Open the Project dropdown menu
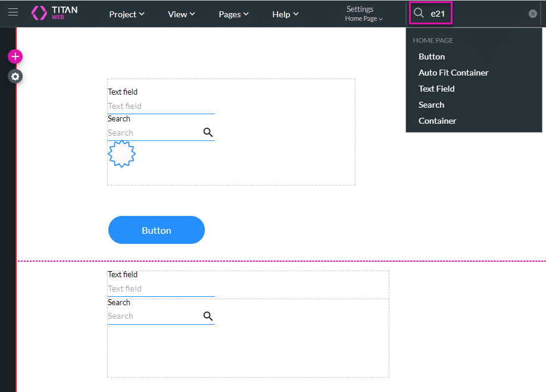The width and height of the screenshot is (546, 392). (x=126, y=14)
